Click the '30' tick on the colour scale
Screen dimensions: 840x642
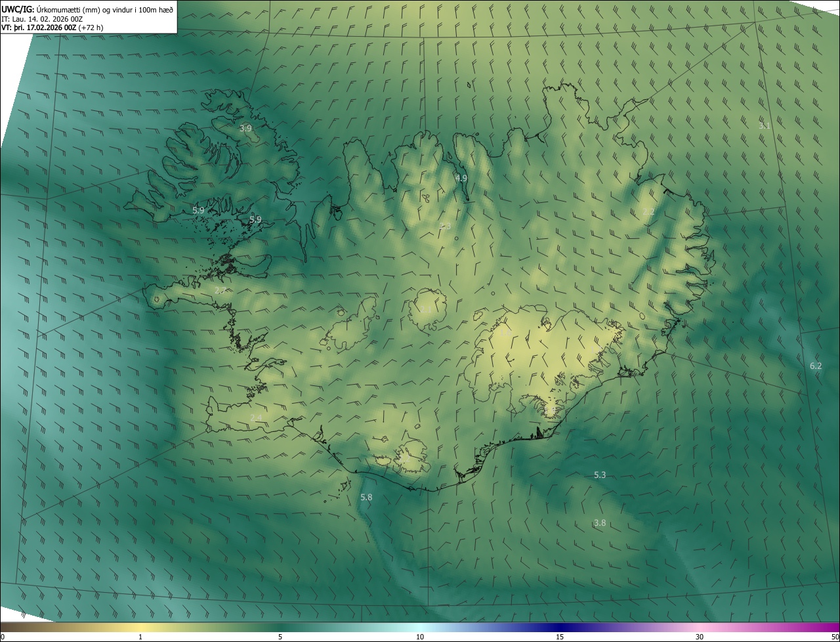[700, 637]
